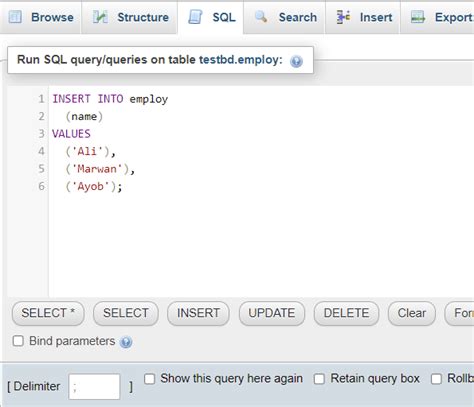Image resolution: width=474 pixels, height=407 pixels.
Task: Click the plain SELECT button
Action: (x=126, y=313)
